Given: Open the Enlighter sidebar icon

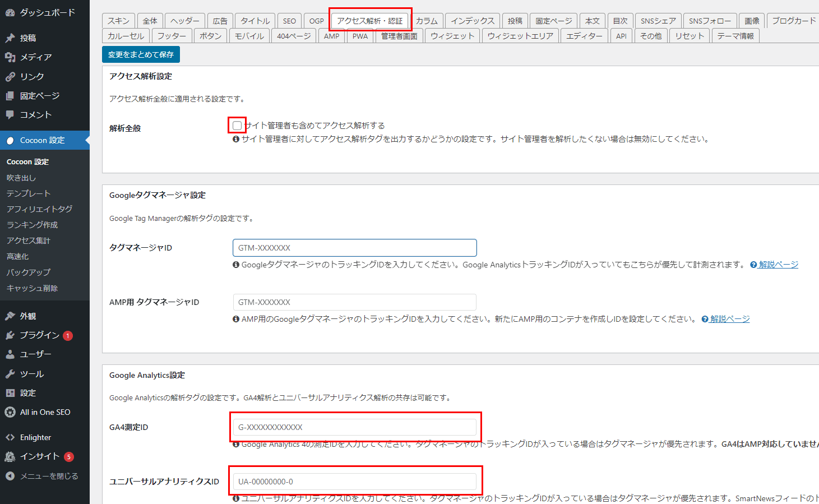Looking at the screenshot, I should [x=11, y=437].
